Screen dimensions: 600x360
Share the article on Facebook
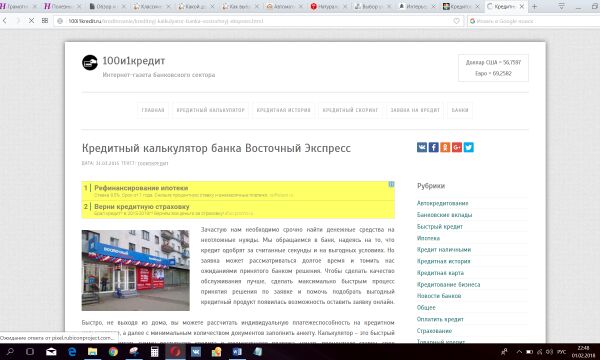click(x=434, y=147)
